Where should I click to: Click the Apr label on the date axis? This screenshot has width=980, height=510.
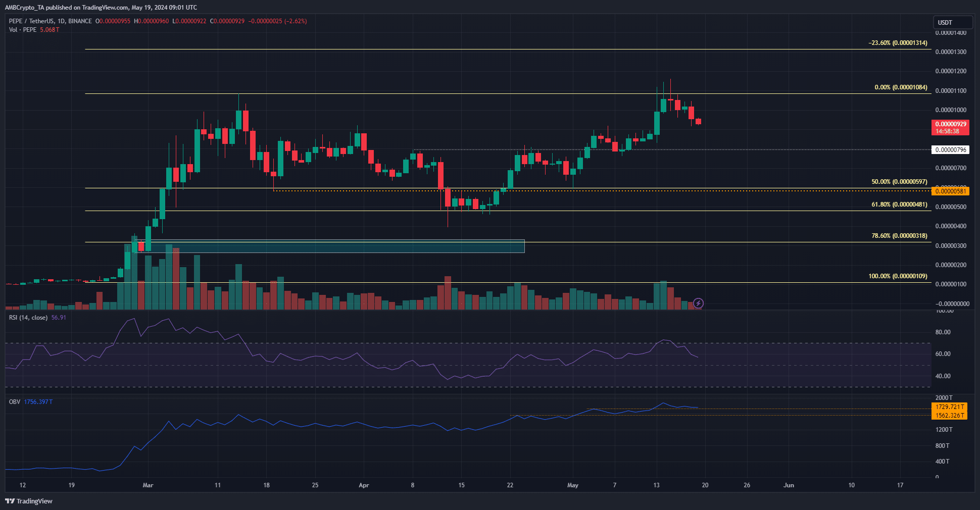click(x=364, y=485)
